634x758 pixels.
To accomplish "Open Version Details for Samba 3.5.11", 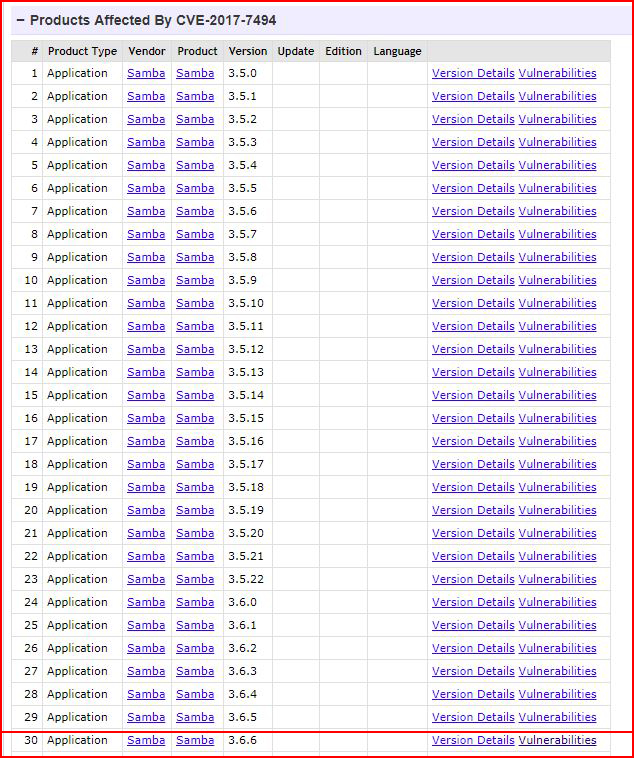I will click(x=473, y=326).
